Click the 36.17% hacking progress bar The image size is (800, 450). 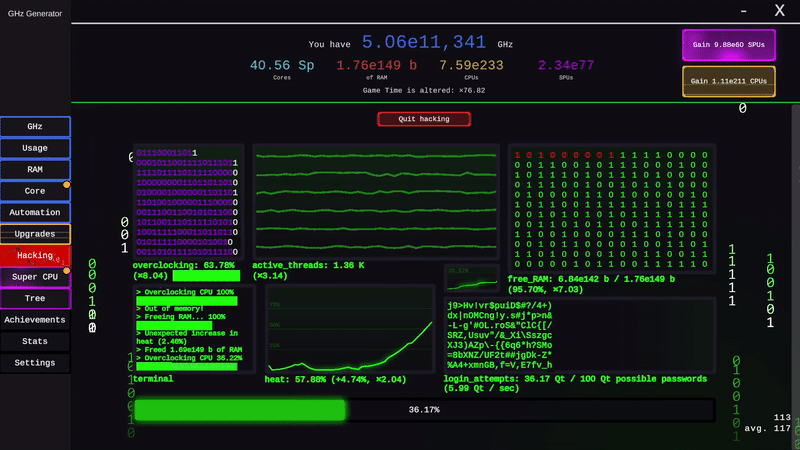pos(424,410)
